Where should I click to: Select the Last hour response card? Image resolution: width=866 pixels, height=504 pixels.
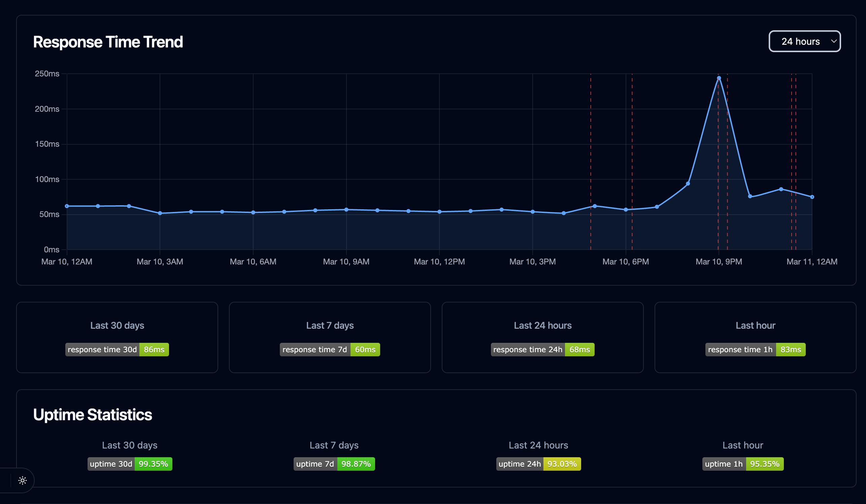tap(755, 337)
